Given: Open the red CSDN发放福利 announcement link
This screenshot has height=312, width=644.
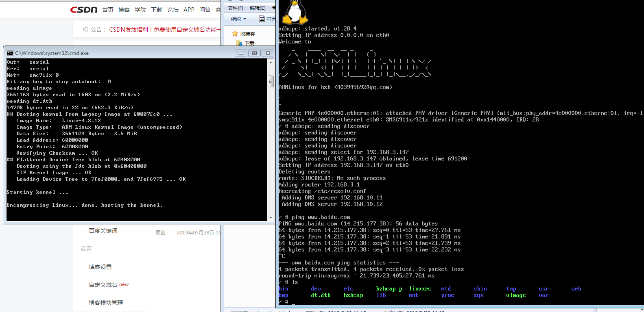Looking at the screenshot, I should pos(165,30).
